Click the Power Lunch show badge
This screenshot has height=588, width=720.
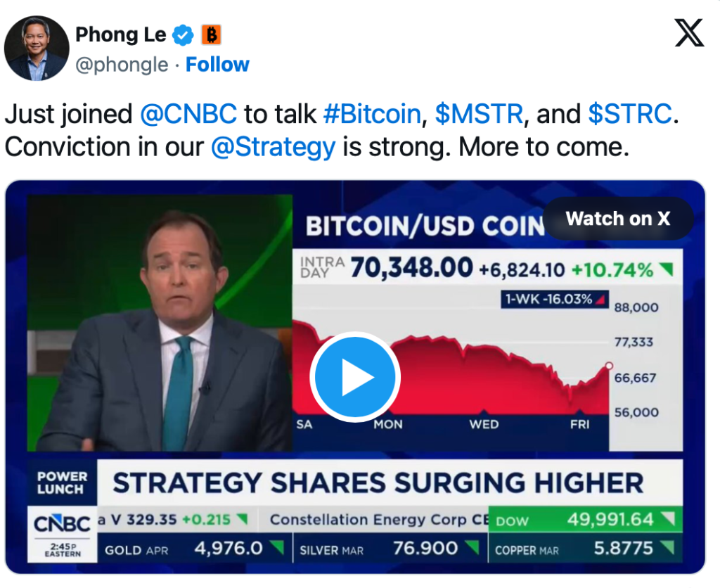click(62, 482)
